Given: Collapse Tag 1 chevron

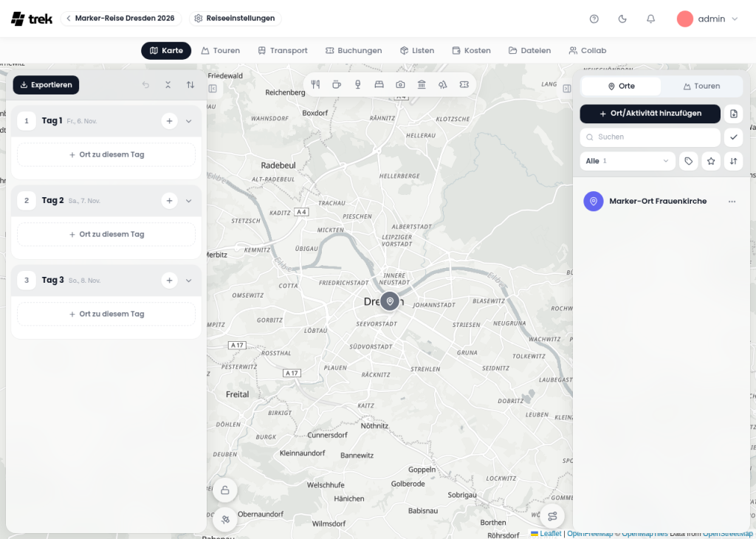Looking at the screenshot, I should [x=189, y=121].
